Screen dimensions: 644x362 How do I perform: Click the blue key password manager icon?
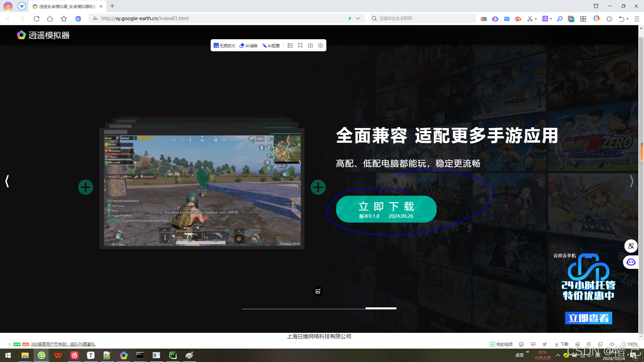559,19
